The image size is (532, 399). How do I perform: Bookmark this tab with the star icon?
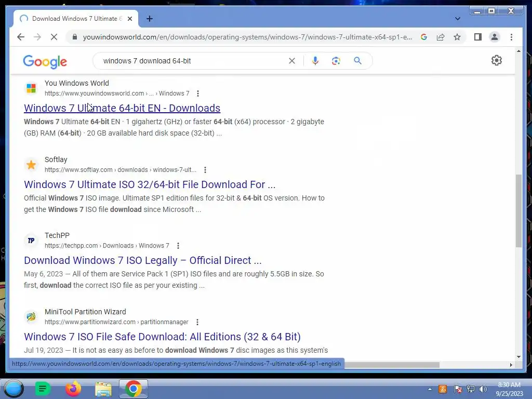click(x=457, y=37)
